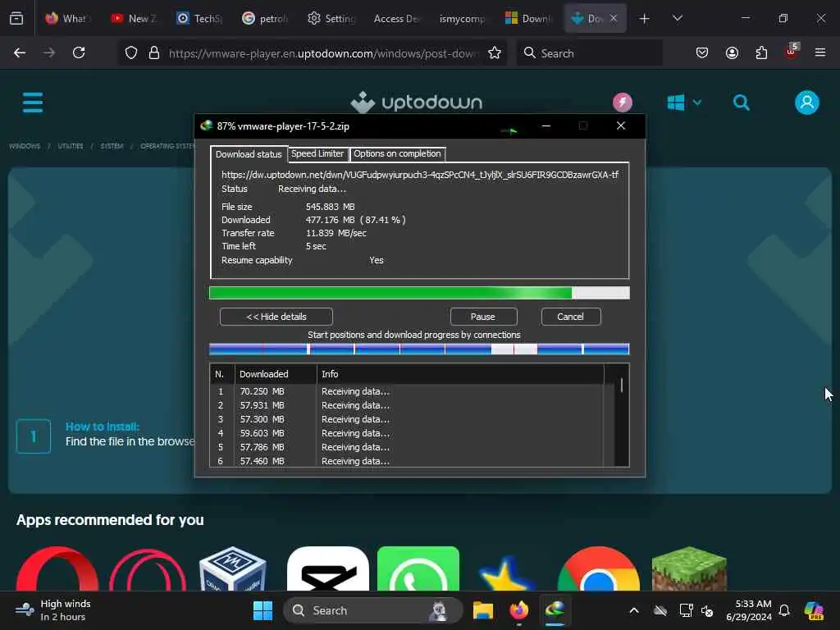This screenshot has height=630, width=840.
Task: Open tracking protection shield icon
Action: coord(131,52)
